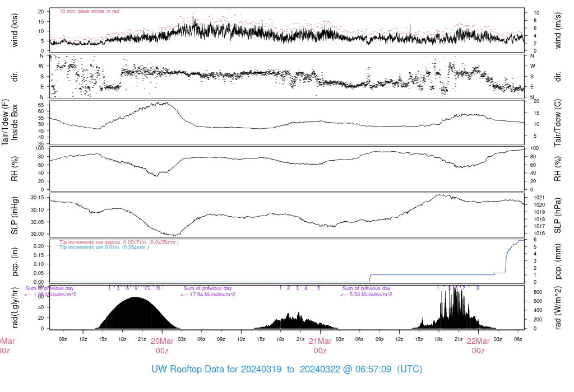
Task: Click the 'rad(Lgly/hr)' axis label
Action: 15,307
